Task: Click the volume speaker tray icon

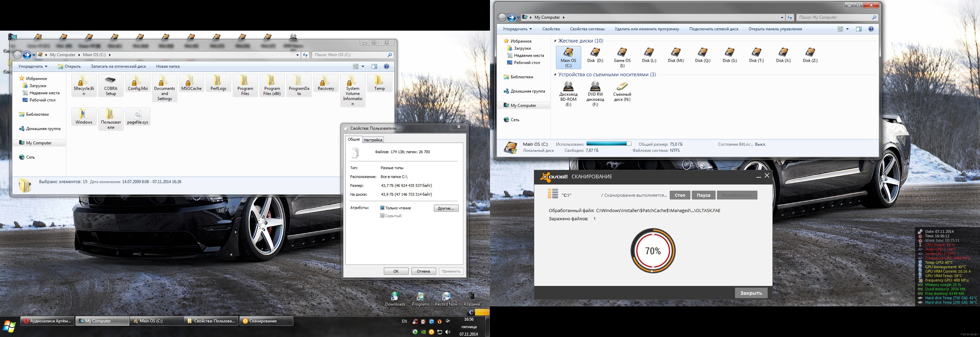Action: [447, 332]
